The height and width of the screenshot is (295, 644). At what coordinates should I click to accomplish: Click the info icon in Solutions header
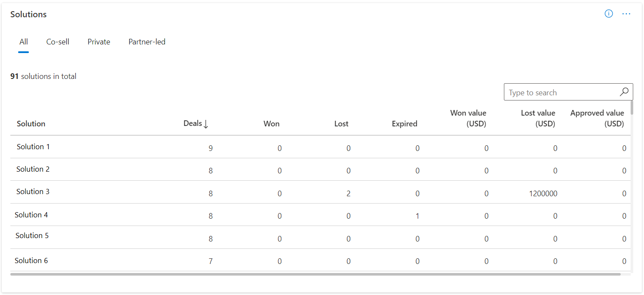[x=609, y=14]
